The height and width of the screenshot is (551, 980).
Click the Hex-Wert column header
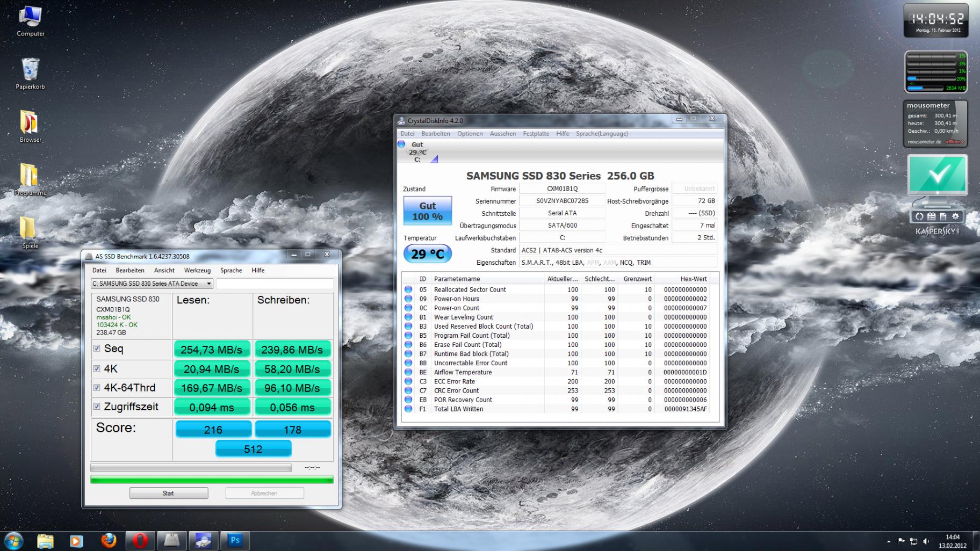coord(682,279)
